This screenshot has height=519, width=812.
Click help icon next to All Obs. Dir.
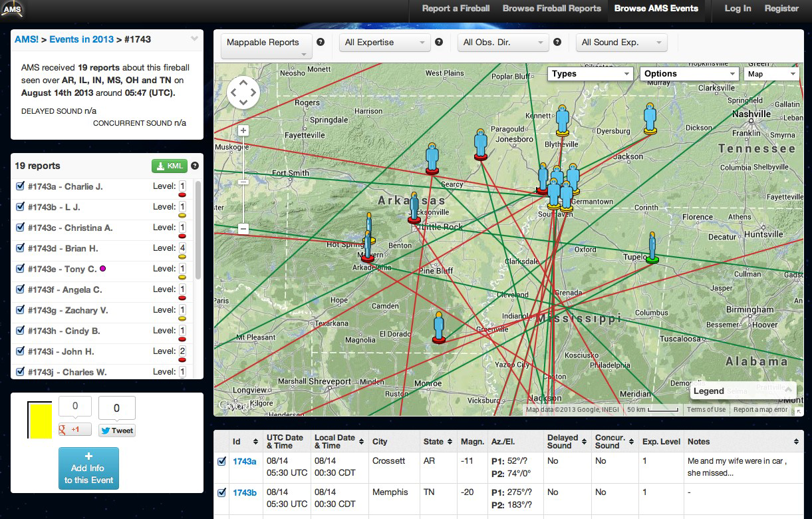click(557, 42)
